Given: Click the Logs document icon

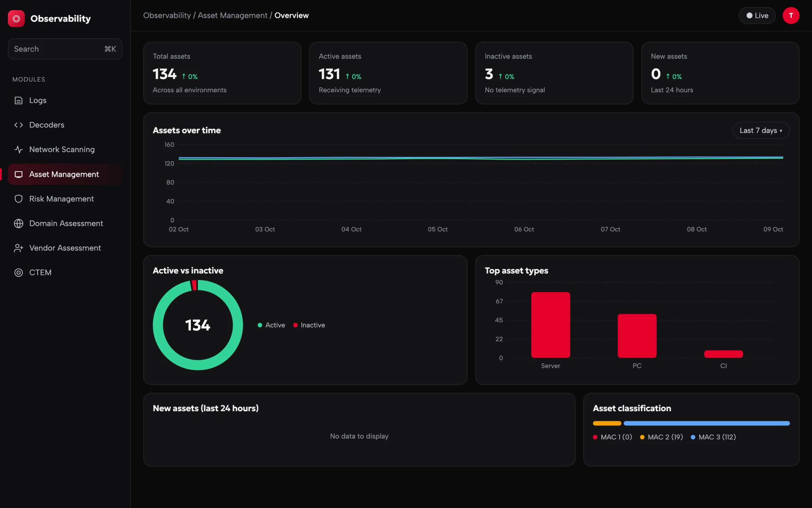Looking at the screenshot, I should coord(19,101).
